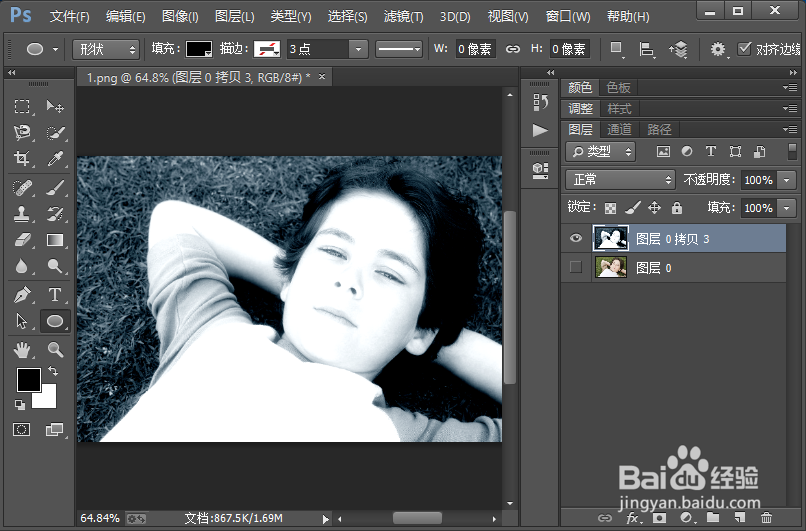
Task: Toggle lock all padlock
Action: tap(677, 208)
